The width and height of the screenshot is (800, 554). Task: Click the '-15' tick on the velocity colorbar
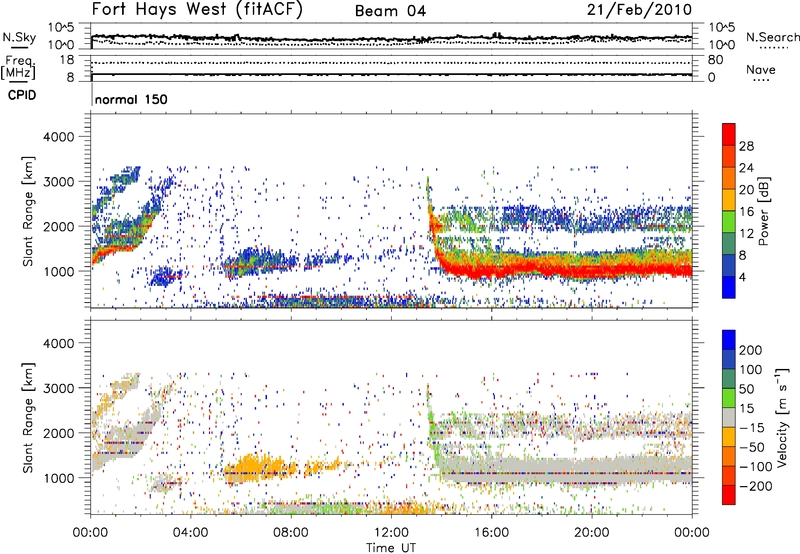pyautogui.click(x=752, y=428)
